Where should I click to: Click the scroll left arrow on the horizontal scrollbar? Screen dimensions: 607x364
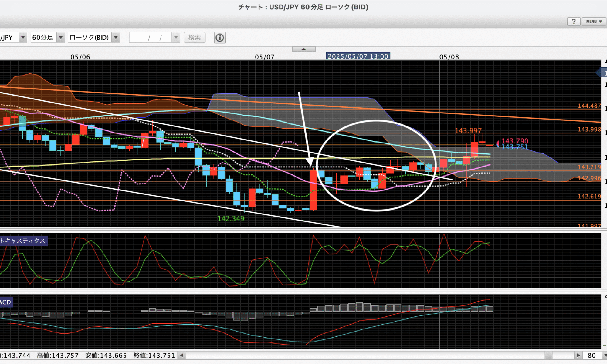[182, 355]
